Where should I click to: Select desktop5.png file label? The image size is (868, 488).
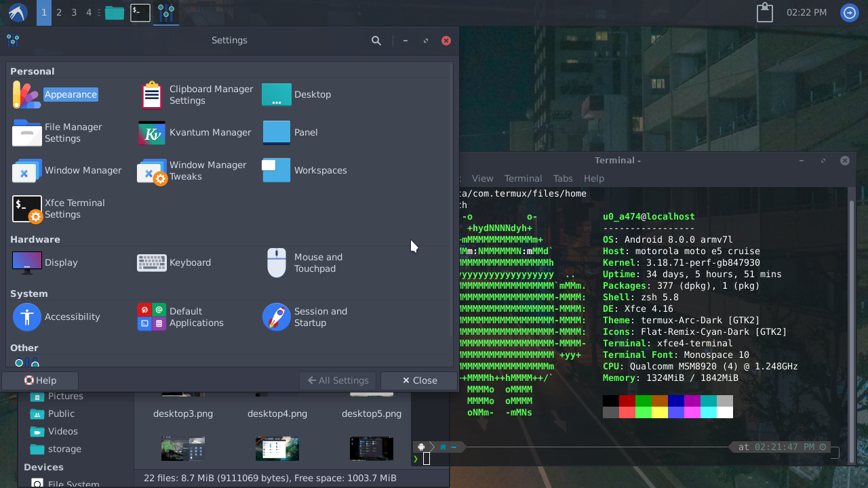pos(372,413)
